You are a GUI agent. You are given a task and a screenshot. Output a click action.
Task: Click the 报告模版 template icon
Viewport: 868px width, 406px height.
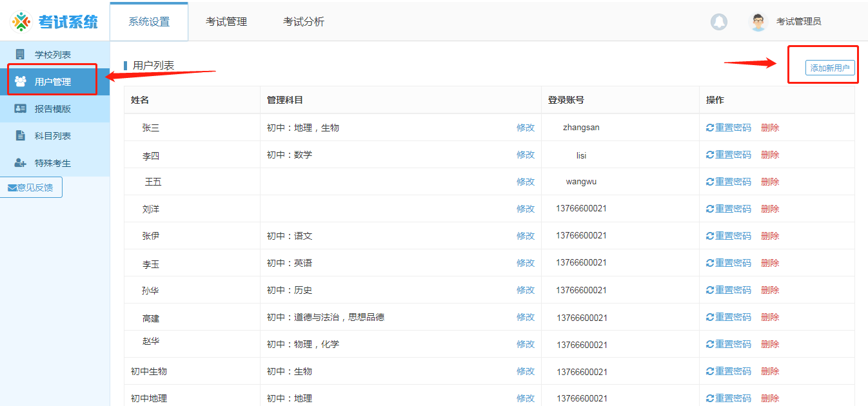21,108
